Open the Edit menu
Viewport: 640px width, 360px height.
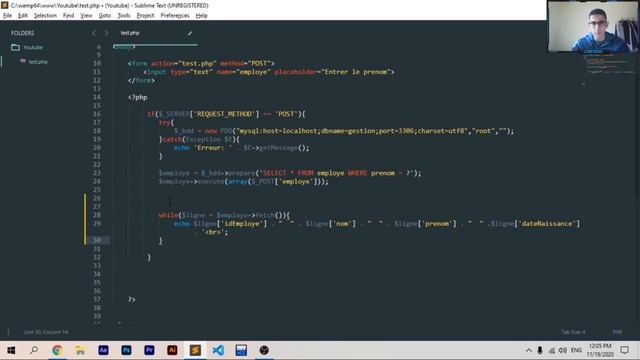click(23, 16)
